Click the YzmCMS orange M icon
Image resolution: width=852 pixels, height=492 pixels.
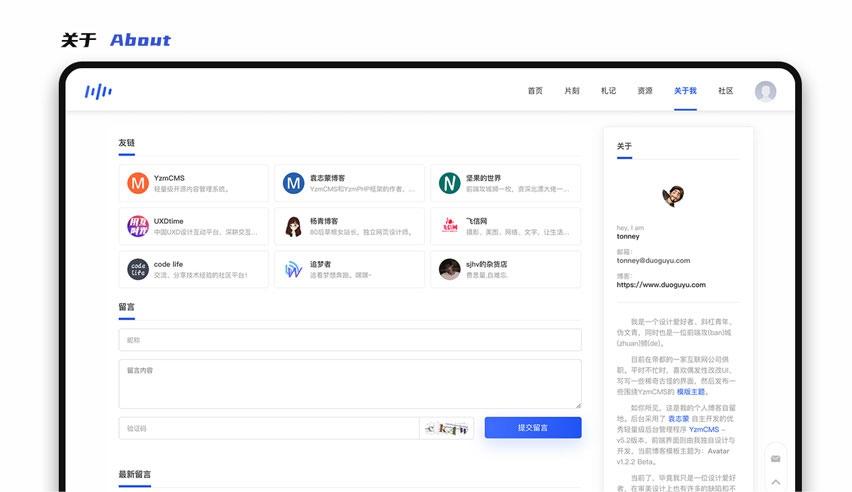(138, 183)
